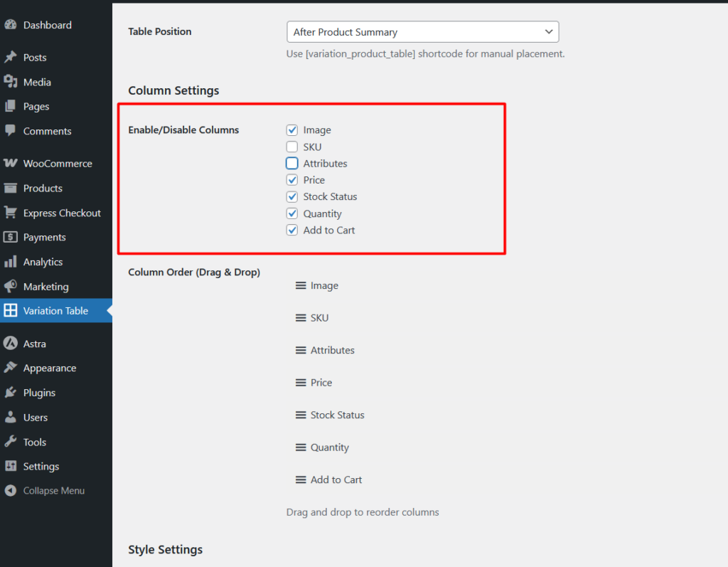
Task: Uncheck the Add to Cart checkbox
Action: (292, 230)
